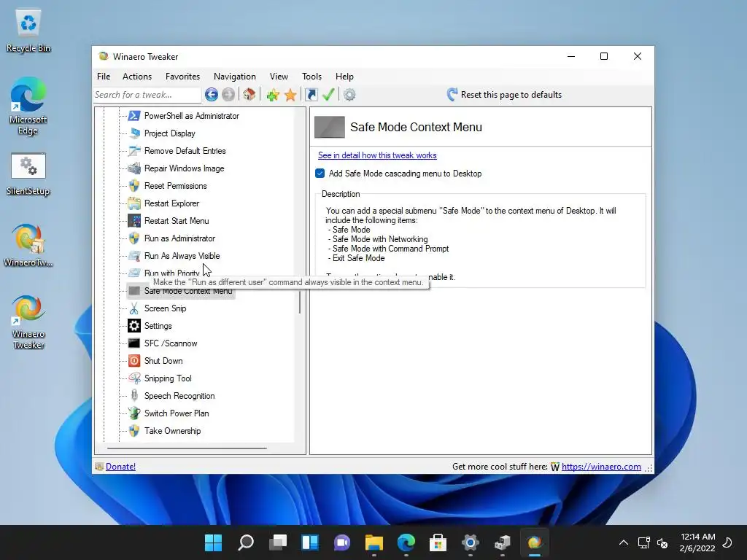This screenshot has height=560, width=747.
Task: Open the Actions menu
Action: (x=137, y=76)
